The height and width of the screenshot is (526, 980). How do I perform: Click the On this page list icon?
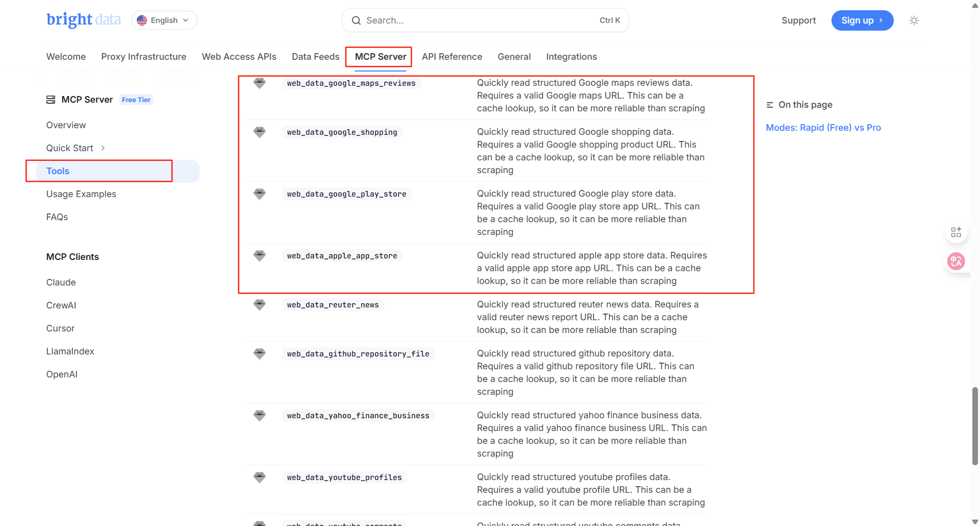[x=770, y=105]
